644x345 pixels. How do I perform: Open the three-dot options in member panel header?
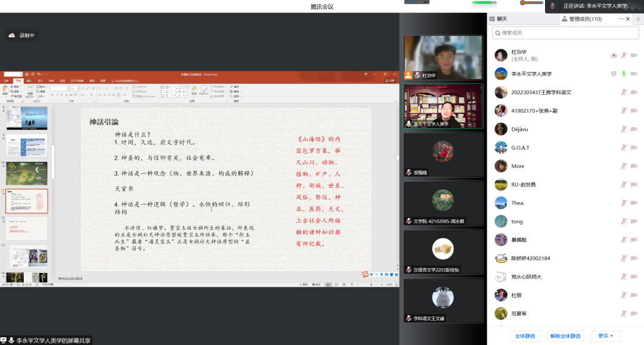coord(621,19)
